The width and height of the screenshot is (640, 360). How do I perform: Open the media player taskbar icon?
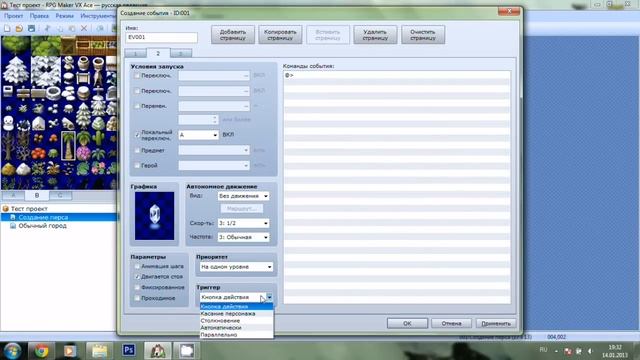click(70, 350)
